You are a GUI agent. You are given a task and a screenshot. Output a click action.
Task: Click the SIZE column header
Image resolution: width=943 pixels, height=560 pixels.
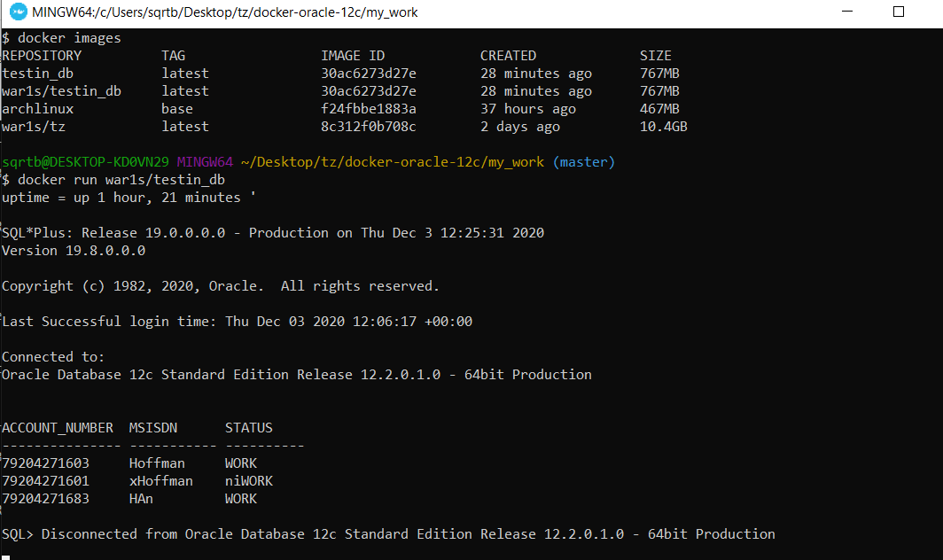[x=656, y=55]
